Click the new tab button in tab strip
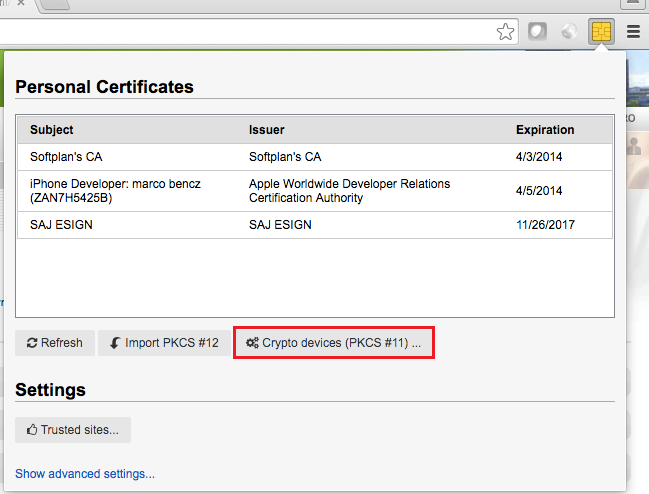 tap(55, 5)
